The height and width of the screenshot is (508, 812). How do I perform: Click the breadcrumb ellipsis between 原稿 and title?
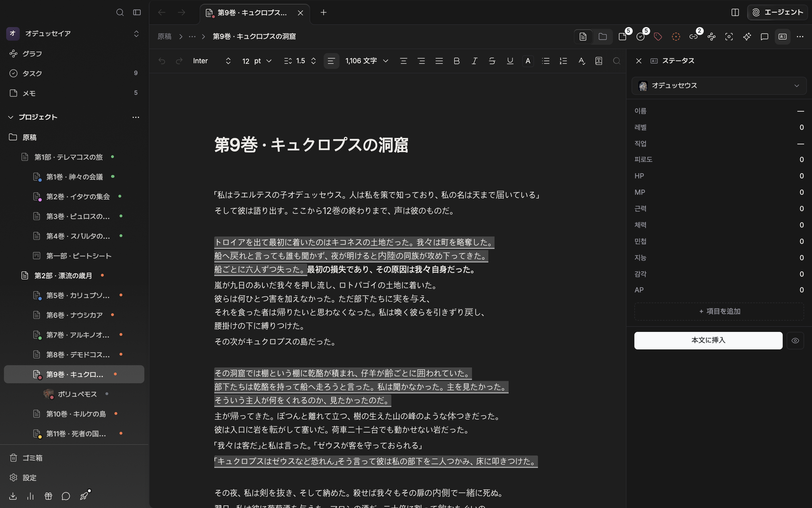coord(192,37)
